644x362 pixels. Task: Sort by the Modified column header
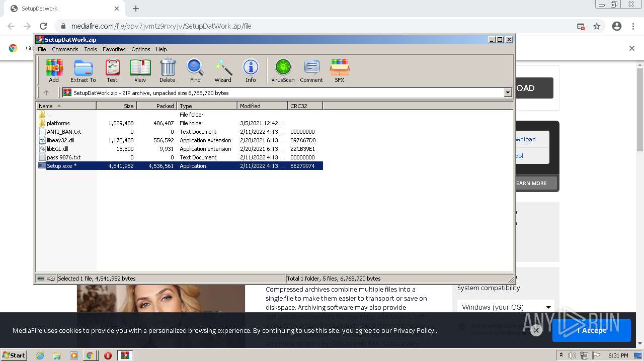coord(262,106)
